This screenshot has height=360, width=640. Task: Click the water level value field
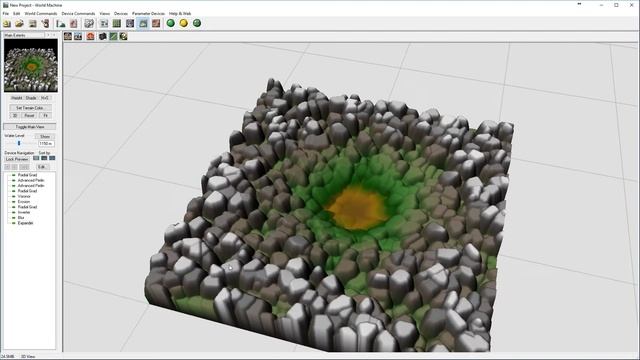pyautogui.click(x=46, y=144)
